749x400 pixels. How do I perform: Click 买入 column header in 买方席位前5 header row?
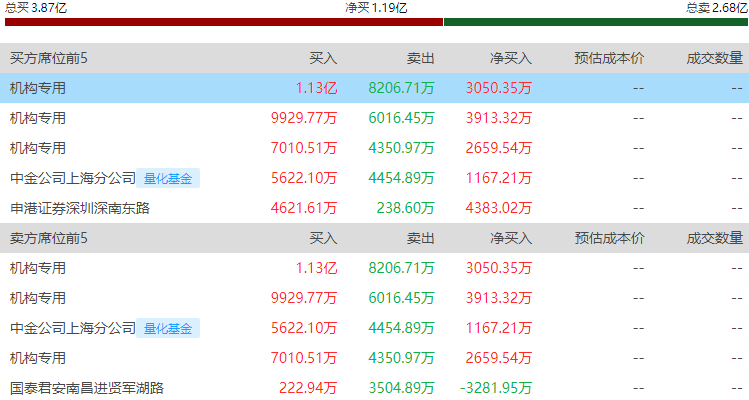(323, 58)
